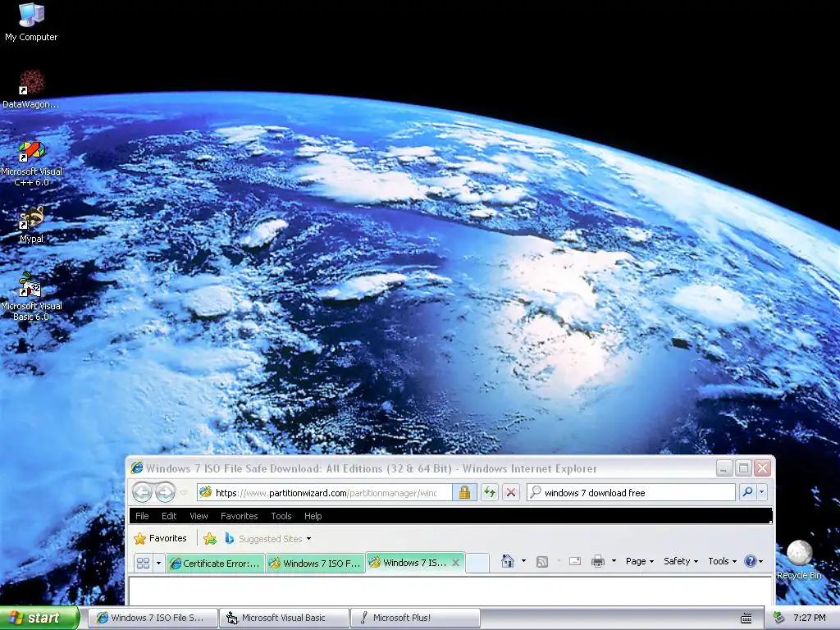Image resolution: width=840 pixels, height=630 pixels.
Task: Open the Favorites menu in menu bar
Action: click(239, 516)
